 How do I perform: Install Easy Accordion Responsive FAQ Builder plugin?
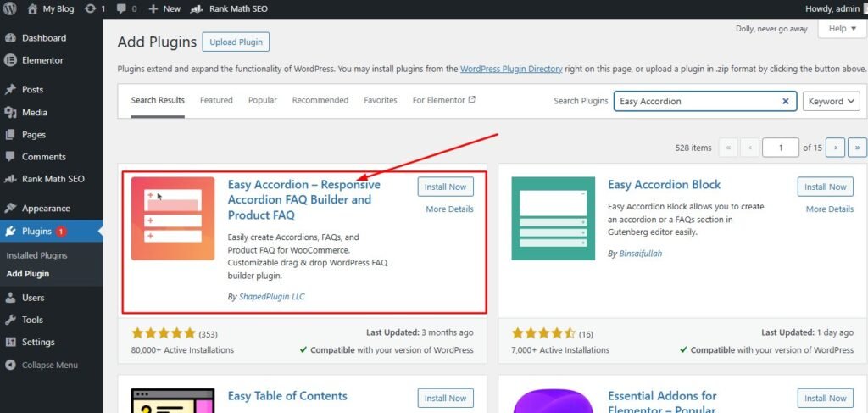[446, 187]
